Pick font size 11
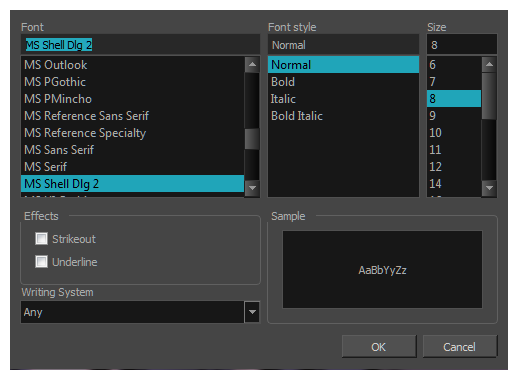518x380 pixels. tap(454, 150)
